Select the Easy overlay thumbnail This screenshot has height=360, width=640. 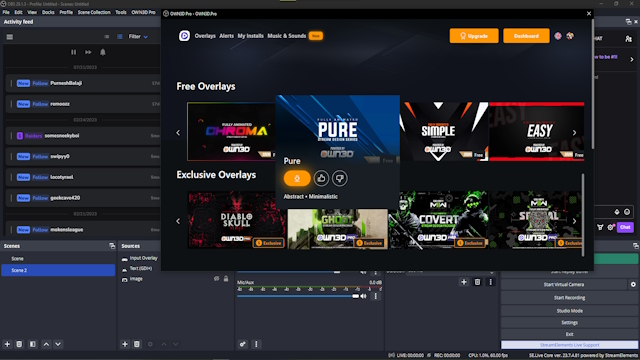point(536,131)
